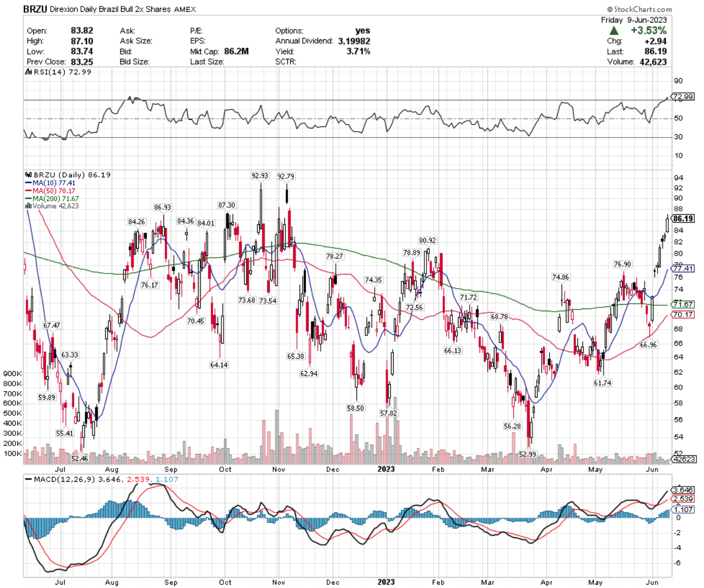
Task: Select the Annual Dividend value 3.19982
Action: point(354,41)
